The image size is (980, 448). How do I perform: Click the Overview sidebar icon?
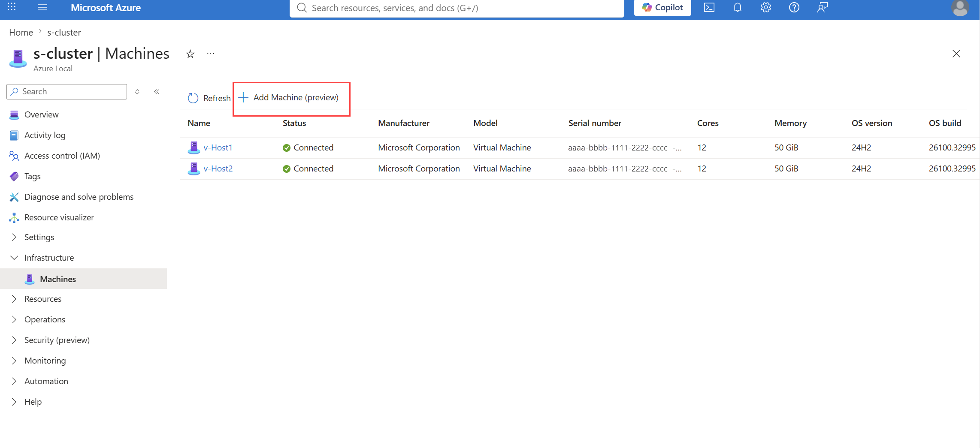[x=14, y=114]
